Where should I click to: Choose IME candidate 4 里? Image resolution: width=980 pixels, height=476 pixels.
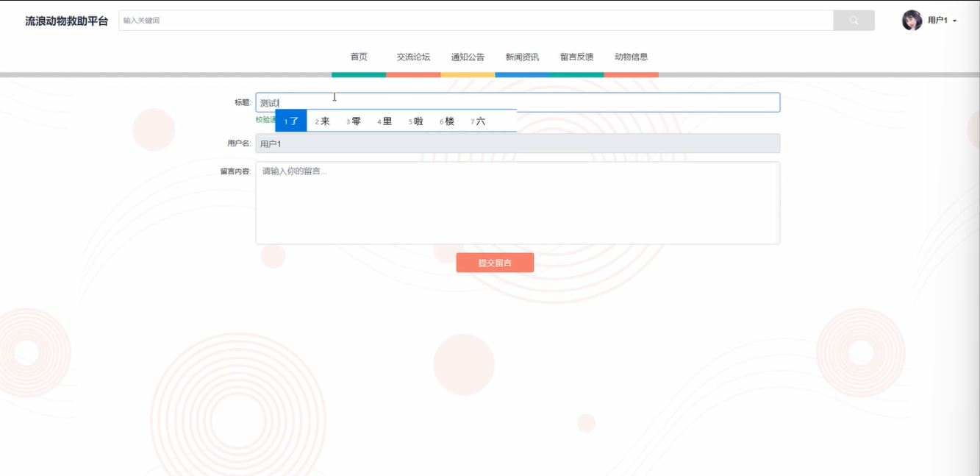tap(385, 121)
